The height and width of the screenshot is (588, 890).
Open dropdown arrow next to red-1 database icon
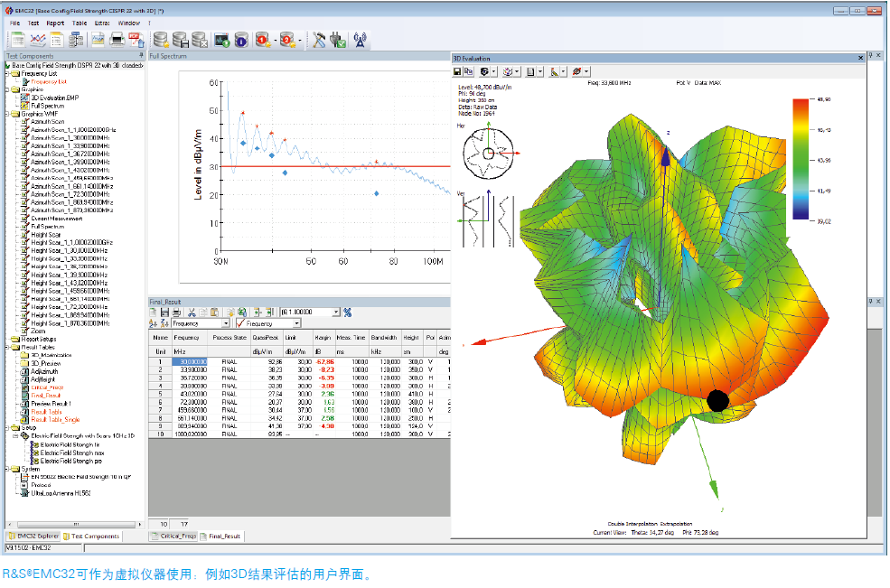coord(276,41)
